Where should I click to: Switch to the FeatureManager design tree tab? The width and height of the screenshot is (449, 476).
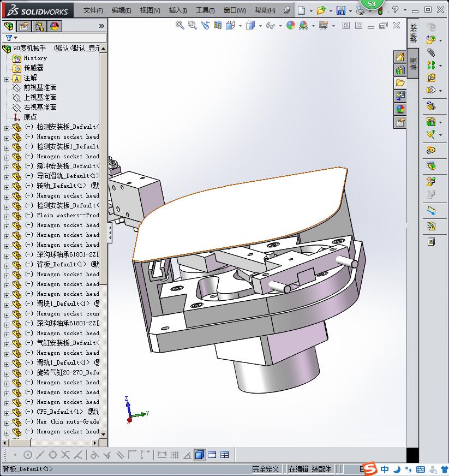click(x=9, y=26)
